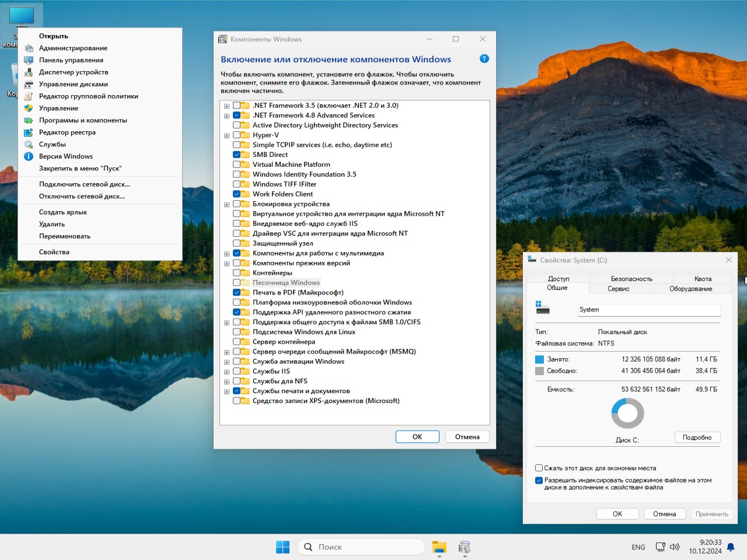Viewport: 747px width, 560px height.
Task: Switch to the Сервис tab
Action: click(619, 289)
